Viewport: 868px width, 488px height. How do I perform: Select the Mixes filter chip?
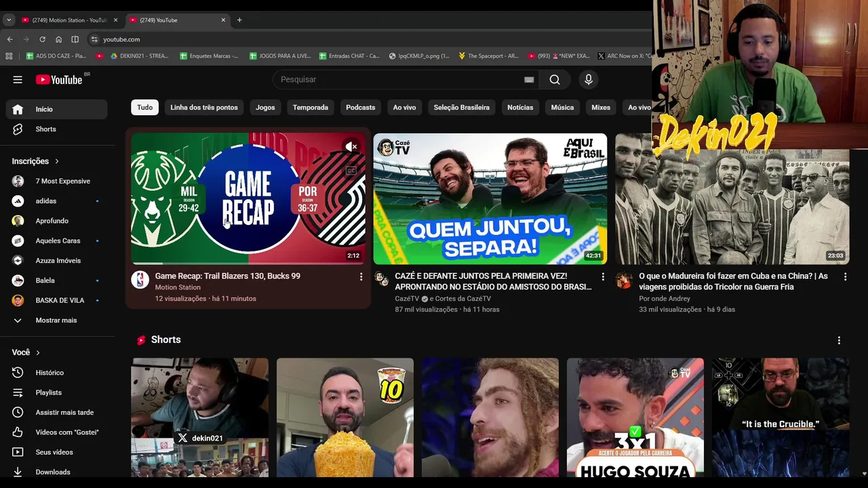pos(601,107)
